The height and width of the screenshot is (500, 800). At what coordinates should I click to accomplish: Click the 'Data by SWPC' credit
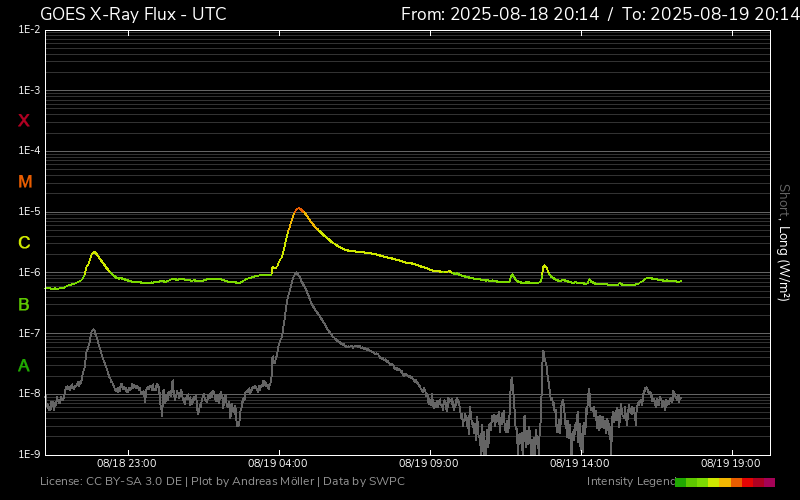[x=364, y=481]
